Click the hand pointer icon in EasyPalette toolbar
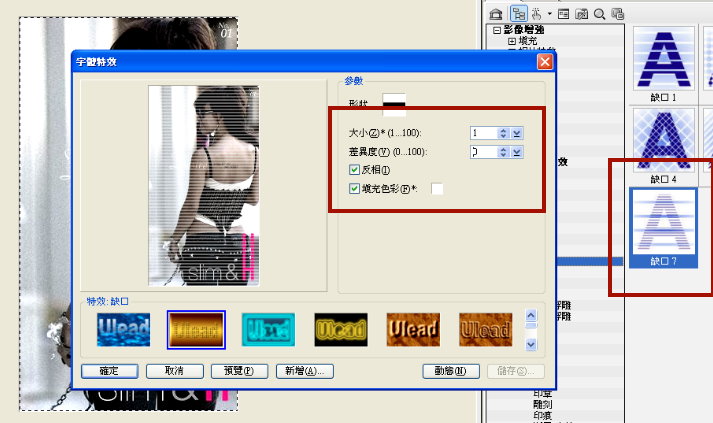713x423 pixels. 537,14
